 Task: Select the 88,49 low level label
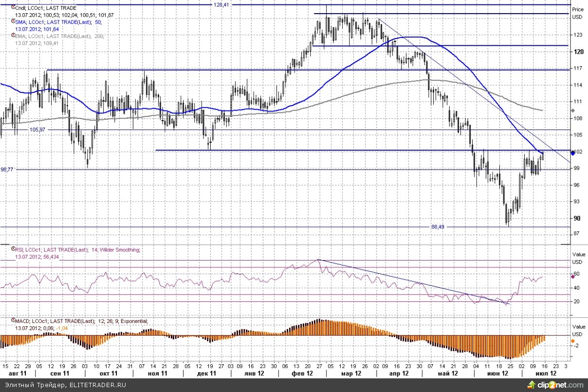438,226
